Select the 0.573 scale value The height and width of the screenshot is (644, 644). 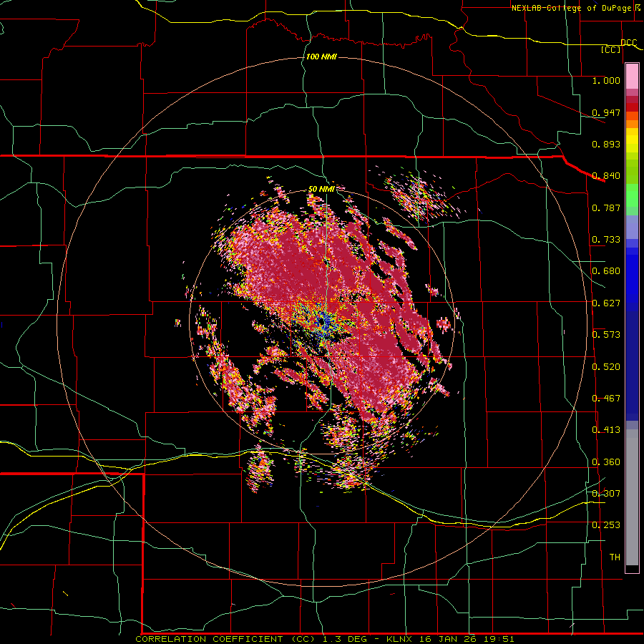coord(606,335)
